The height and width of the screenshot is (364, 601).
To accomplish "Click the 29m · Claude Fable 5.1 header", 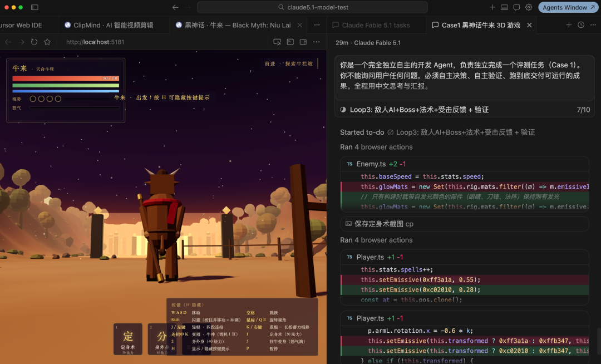I will tap(368, 43).
